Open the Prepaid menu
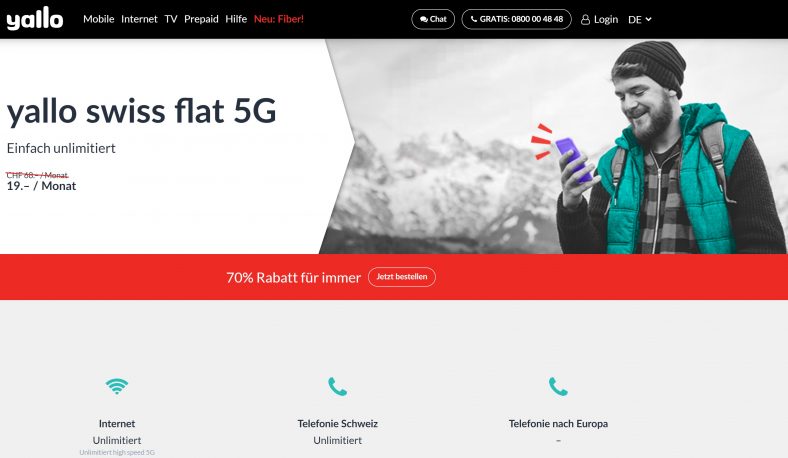This screenshot has height=458, width=788. pyautogui.click(x=201, y=19)
